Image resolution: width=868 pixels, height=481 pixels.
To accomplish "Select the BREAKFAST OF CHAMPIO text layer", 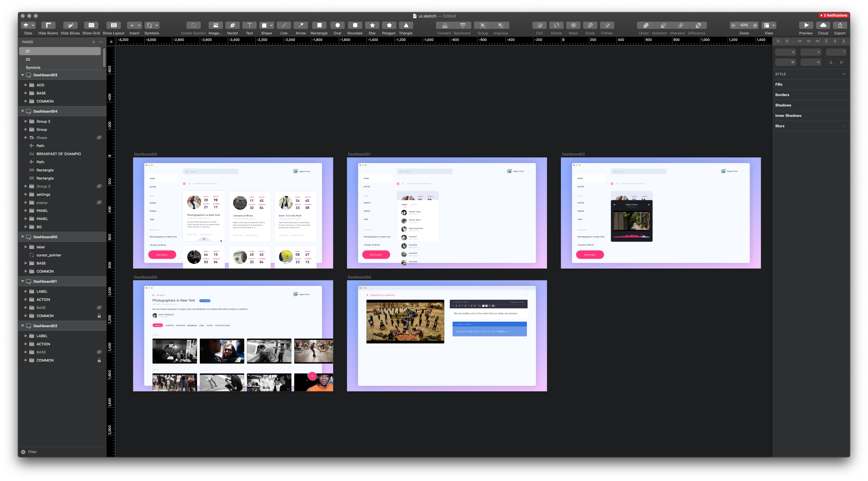I will [62, 154].
